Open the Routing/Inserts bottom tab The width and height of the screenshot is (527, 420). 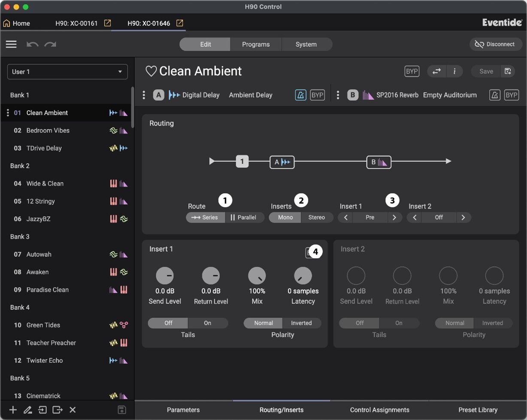point(282,410)
